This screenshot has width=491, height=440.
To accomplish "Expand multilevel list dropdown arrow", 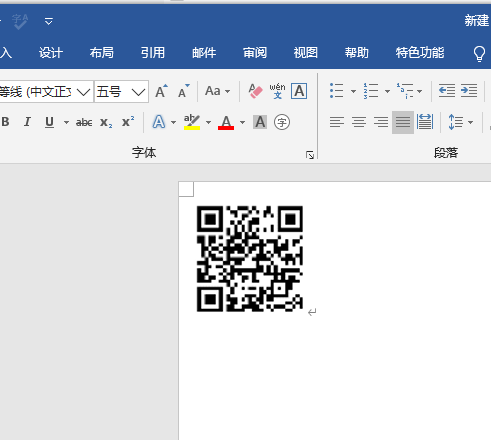I will 419,91.
